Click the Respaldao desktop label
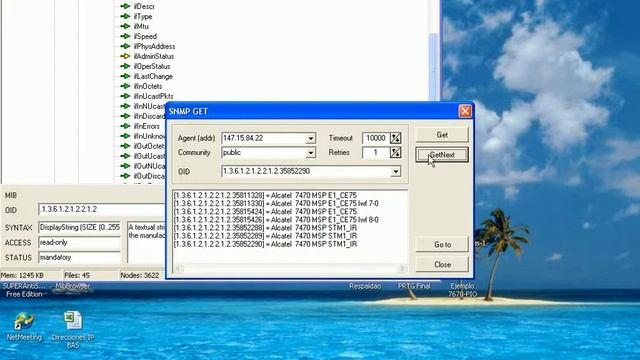640x360 pixels. tap(365, 286)
